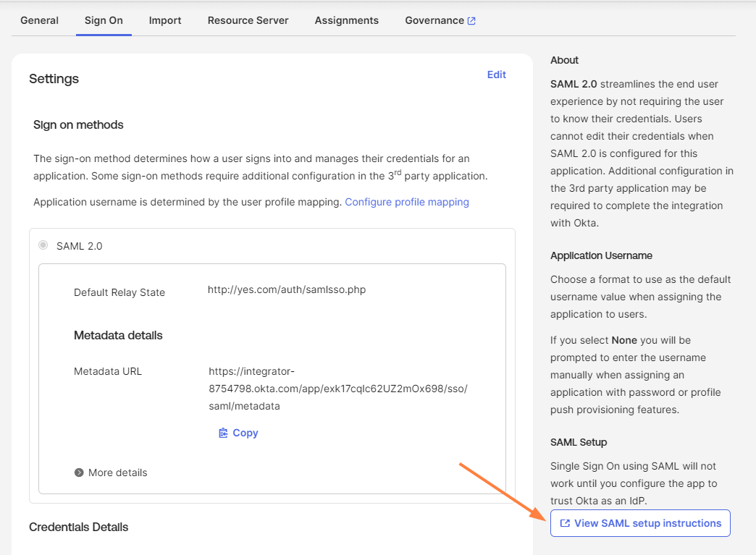This screenshot has width=756, height=555.
Task: Click View SAML setup instructions button
Action: point(640,523)
